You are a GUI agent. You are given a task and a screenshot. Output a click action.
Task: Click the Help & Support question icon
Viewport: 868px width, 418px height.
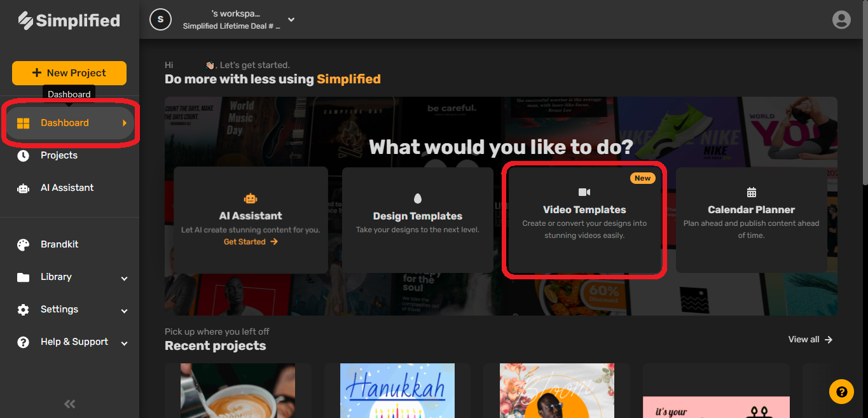click(x=24, y=342)
